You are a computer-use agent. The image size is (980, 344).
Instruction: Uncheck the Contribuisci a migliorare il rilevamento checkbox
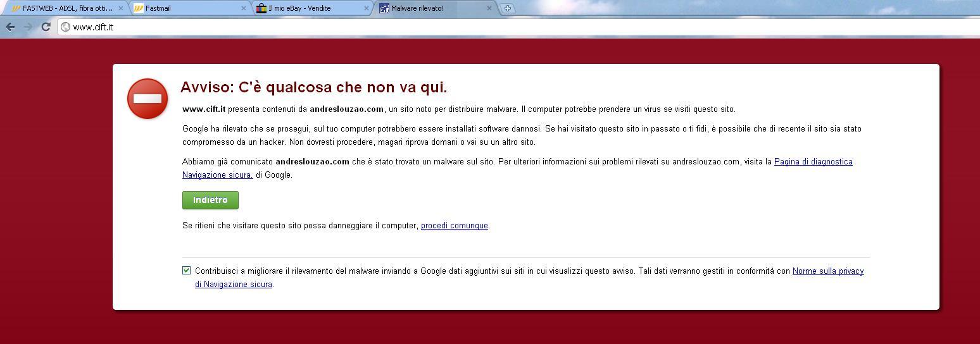pos(186,270)
